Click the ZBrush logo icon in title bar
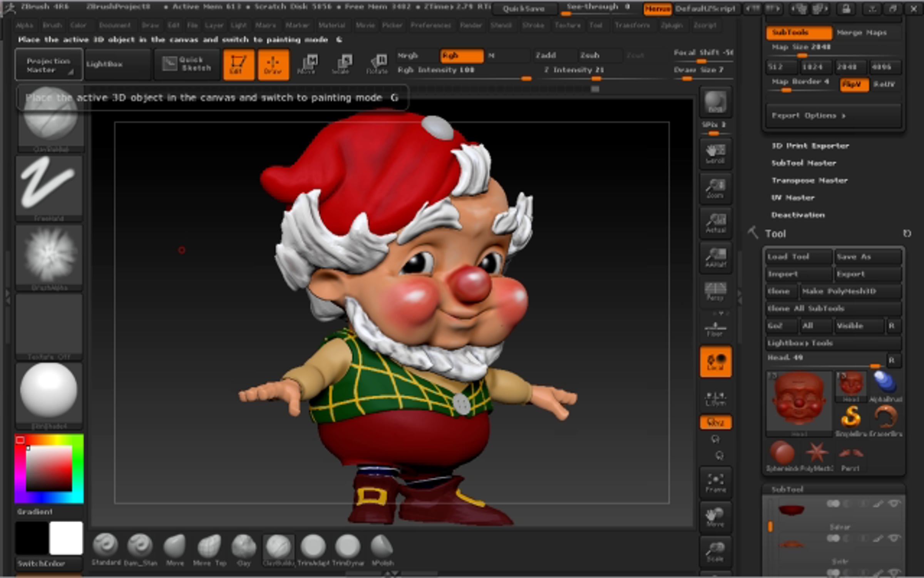The width and height of the screenshot is (924, 578). tap(9, 8)
